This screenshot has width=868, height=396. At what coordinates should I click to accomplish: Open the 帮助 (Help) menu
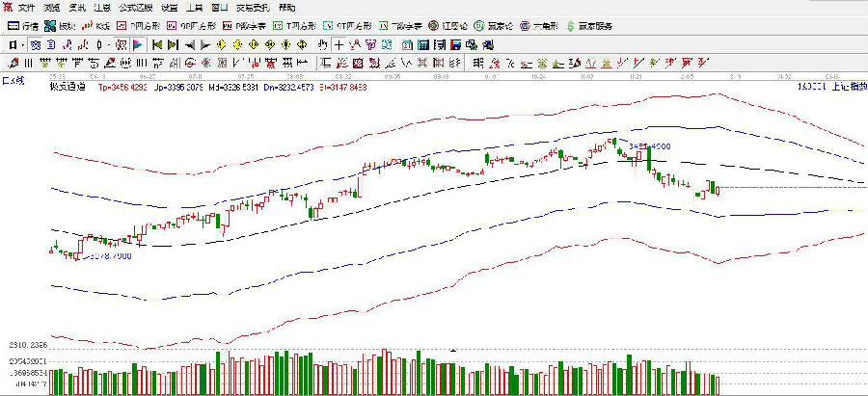point(286,7)
